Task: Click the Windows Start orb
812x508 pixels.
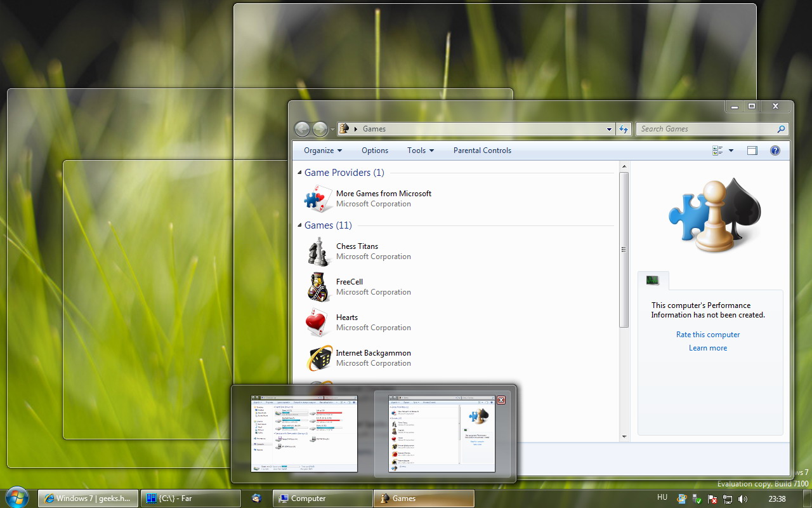Action: (x=16, y=498)
